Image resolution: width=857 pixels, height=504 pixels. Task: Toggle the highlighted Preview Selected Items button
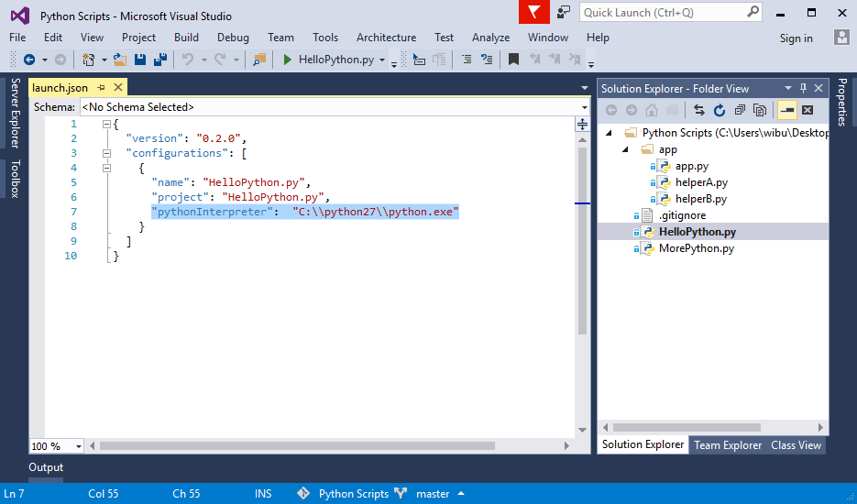click(787, 110)
